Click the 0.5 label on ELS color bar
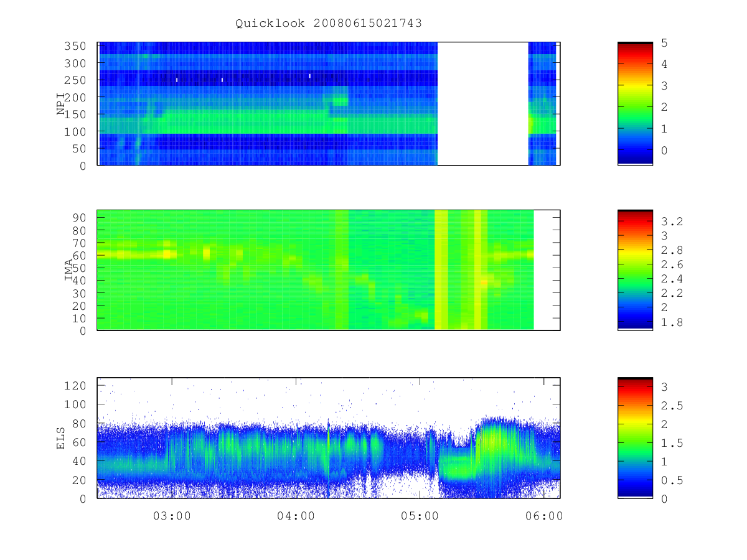Screen dimensions: 747x560 [x=672, y=480]
